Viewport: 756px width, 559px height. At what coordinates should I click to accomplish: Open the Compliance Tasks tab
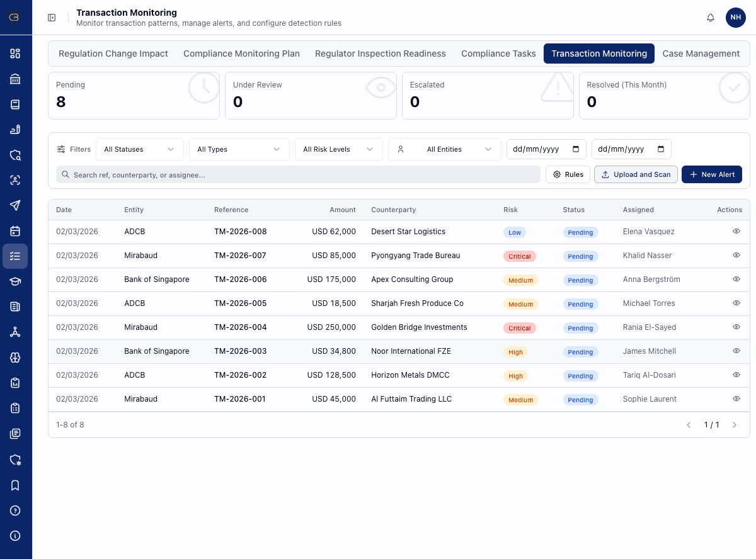[498, 54]
